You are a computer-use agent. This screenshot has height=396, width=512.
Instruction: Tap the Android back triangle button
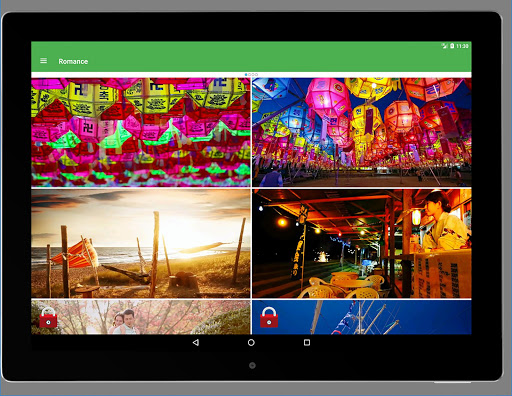[196, 342]
